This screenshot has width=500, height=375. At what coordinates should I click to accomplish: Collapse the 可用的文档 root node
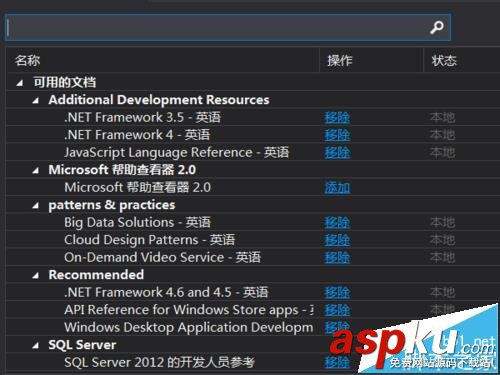20,83
